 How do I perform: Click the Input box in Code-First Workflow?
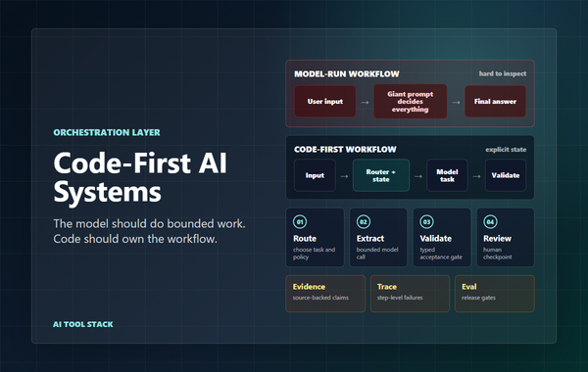(315, 175)
